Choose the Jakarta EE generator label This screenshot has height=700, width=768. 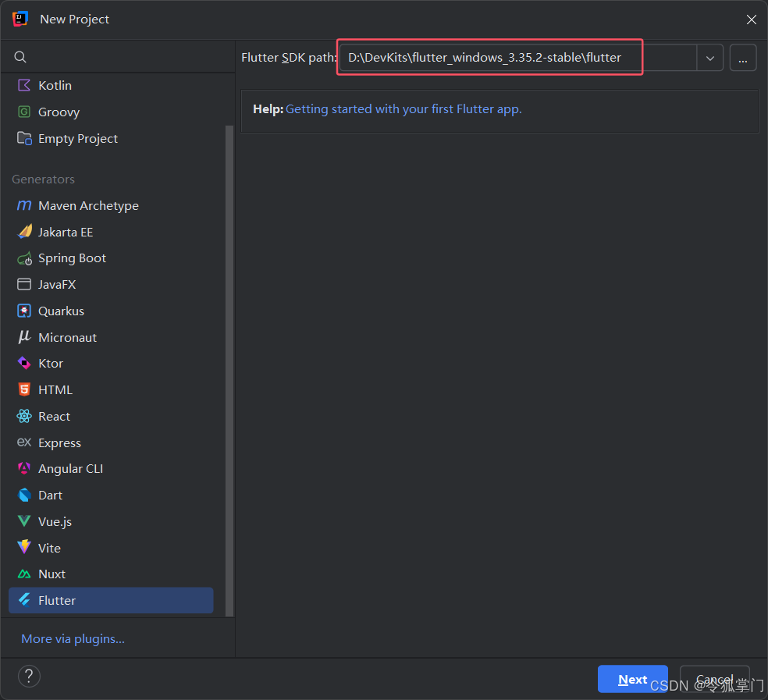66,232
